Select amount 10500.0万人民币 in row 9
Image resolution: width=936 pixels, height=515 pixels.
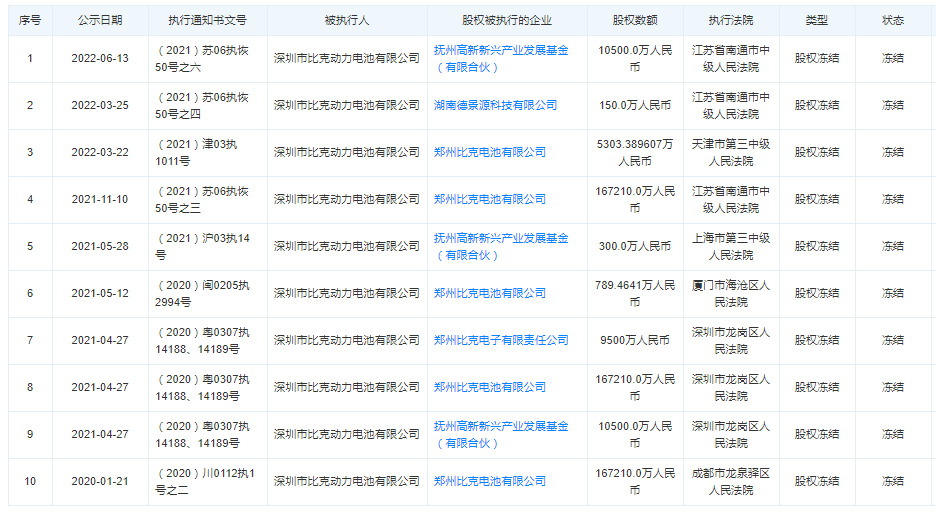coord(635,434)
